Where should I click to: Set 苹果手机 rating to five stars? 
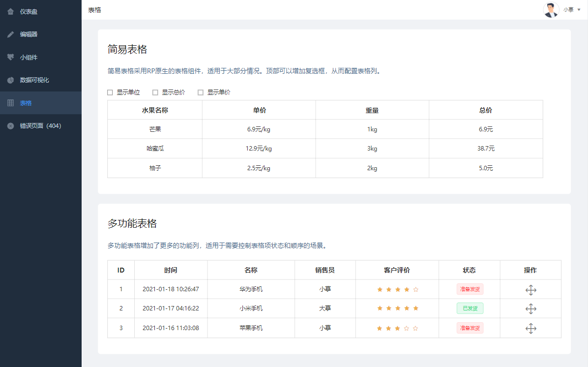click(416, 328)
